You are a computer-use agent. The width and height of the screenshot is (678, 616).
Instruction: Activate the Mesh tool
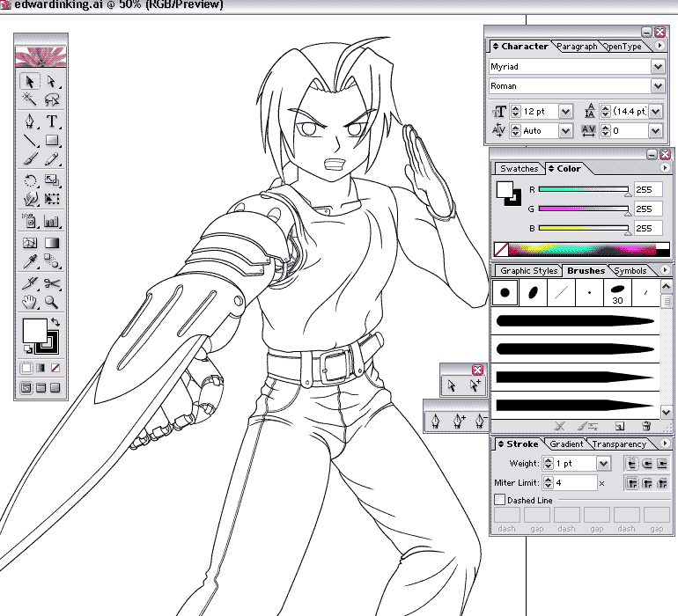pyautogui.click(x=30, y=243)
